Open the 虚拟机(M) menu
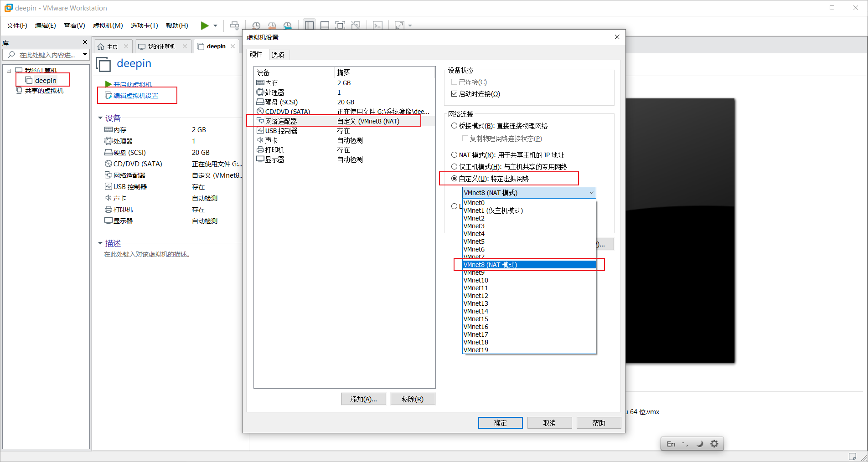Viewport: 868px width, 462px height. (x=108, y=26)
